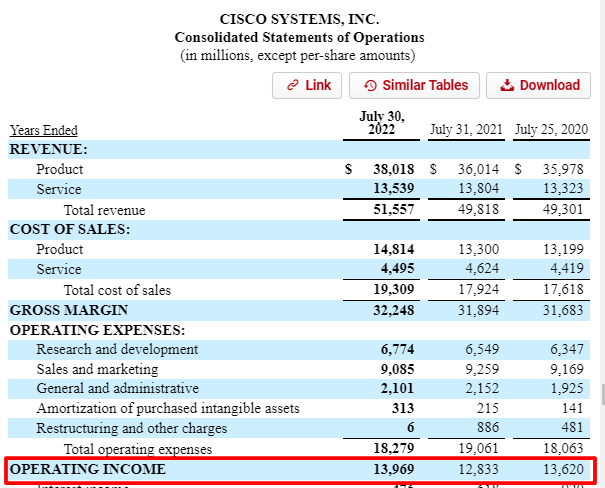Select the July 30, 2022 column header
This screenshot has width=605, height=488.
point(380,123)
